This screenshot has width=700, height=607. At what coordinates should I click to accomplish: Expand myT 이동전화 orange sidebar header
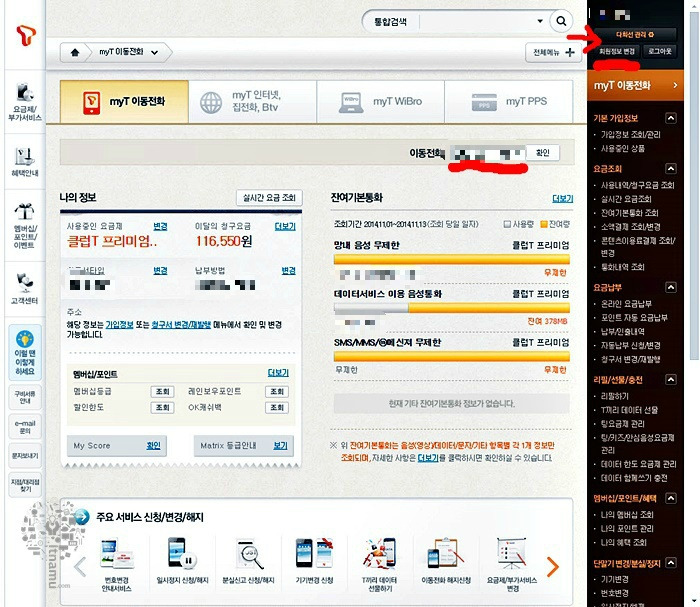(x=635, y=85)
